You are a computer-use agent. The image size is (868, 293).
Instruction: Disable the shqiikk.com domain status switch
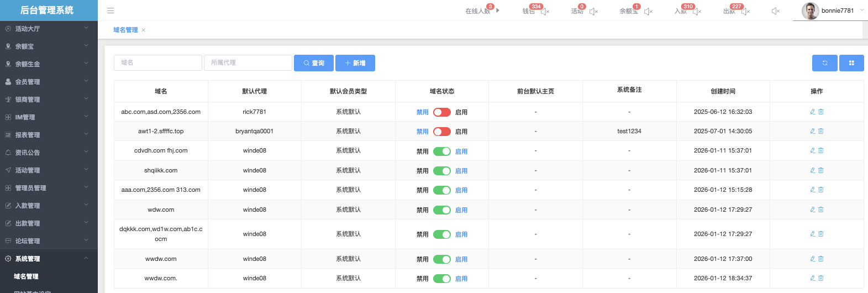tap(441, 171)
